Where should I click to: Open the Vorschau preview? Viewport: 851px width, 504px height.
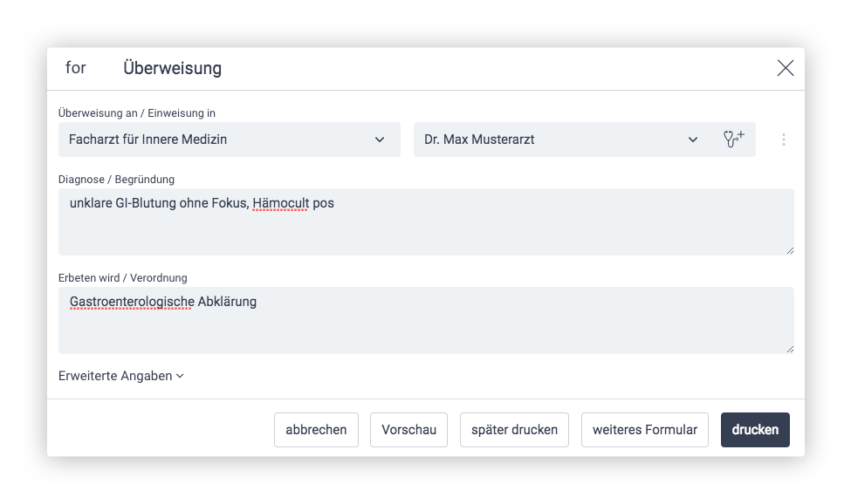click(408, 430)
